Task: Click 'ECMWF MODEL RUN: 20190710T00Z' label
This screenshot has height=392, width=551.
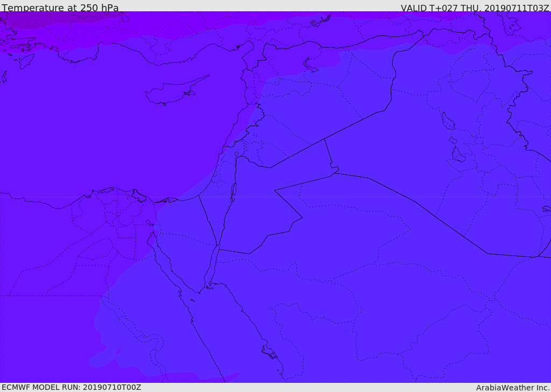Action: tap(72, 388)
